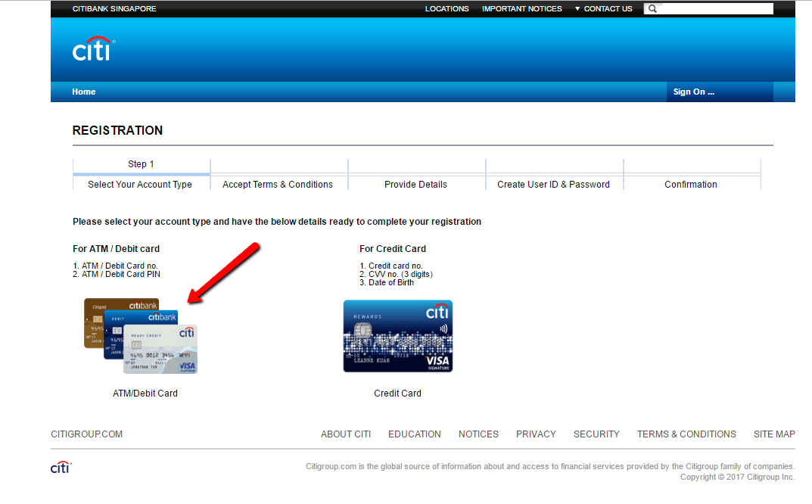Click the Create User ID & Password step

click(x=553, y=184)
